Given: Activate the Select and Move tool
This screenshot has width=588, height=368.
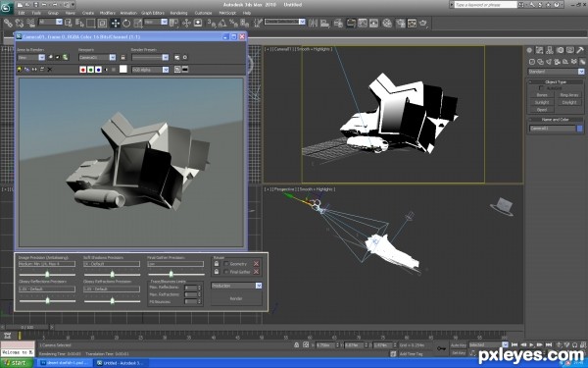Looking at the screenshot, I should click(x=115, y=24).
